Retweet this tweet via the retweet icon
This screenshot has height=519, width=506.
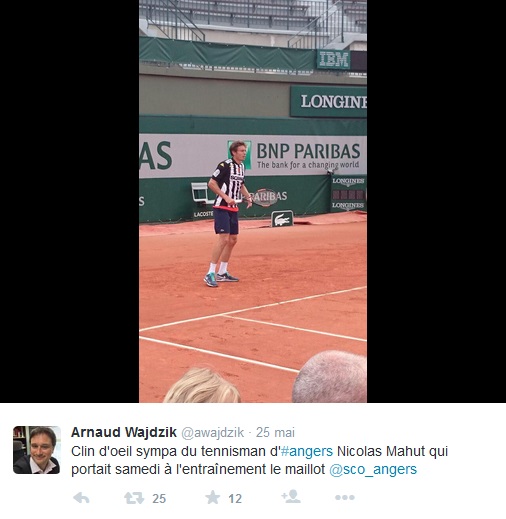point(134,498)
